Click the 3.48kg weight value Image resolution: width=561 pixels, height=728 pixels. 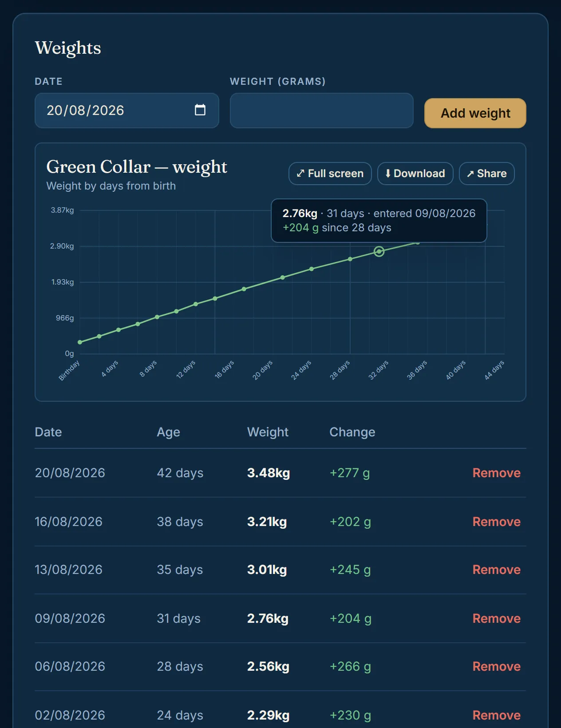[x=269, y=473]
